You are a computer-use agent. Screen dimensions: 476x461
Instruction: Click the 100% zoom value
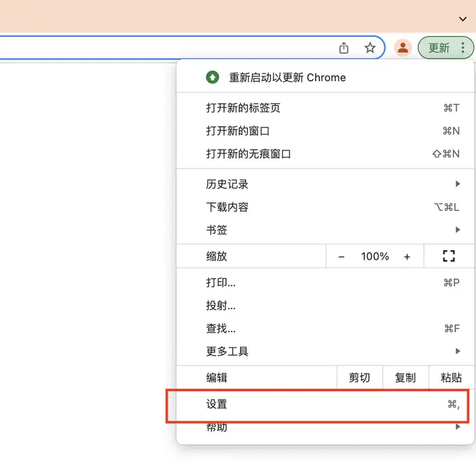(x=375, y=256)
